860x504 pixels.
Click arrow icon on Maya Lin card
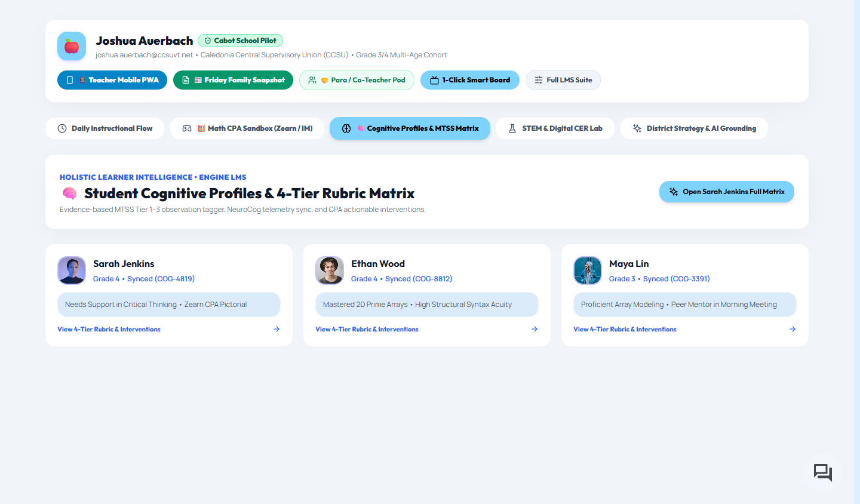tap(793, 329)
